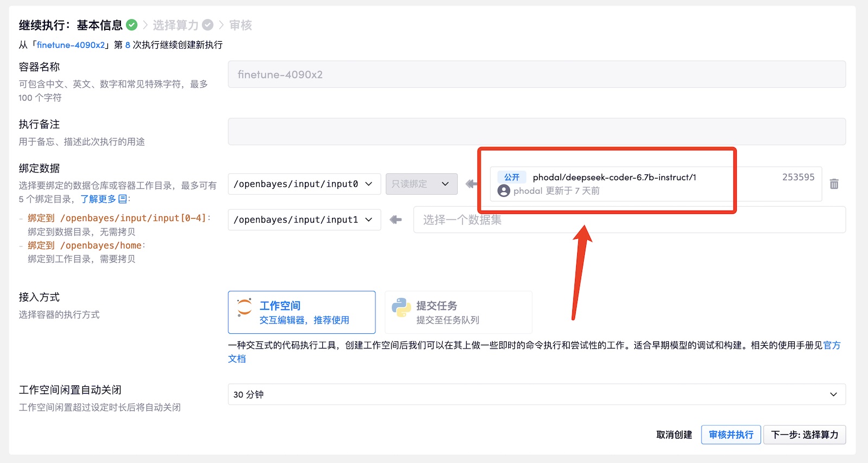This screenshot has width=868, height=463.
Task: Click the left arrow icon beside input0 binding
Action: click(471, 184)
